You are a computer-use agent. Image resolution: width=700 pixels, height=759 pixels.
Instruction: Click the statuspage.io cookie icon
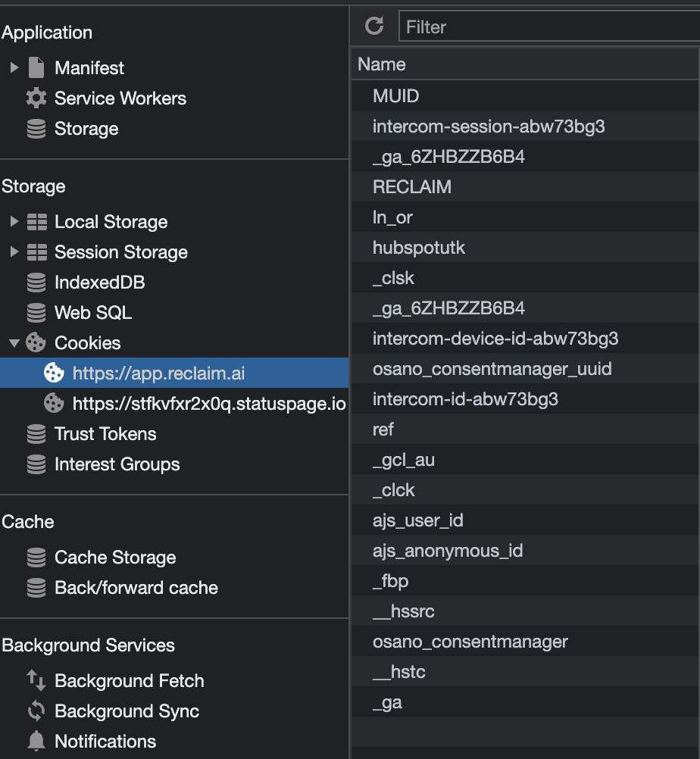(x=54, y=403)
